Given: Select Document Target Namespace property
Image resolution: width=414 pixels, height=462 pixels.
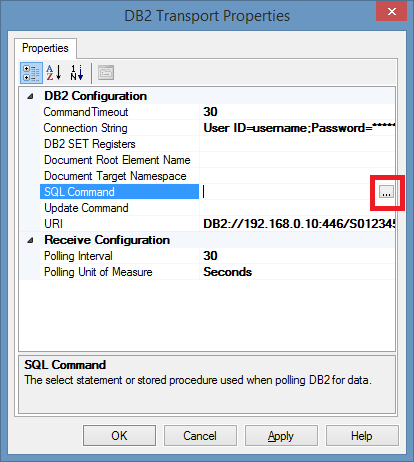Looking at the screenshot, I should [x=120, y=176].
